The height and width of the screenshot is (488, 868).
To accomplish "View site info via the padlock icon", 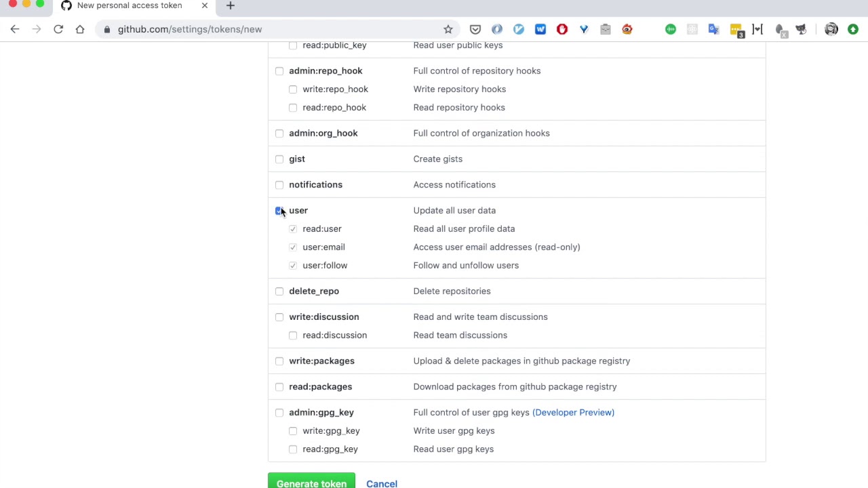I will tap(107, 29).
